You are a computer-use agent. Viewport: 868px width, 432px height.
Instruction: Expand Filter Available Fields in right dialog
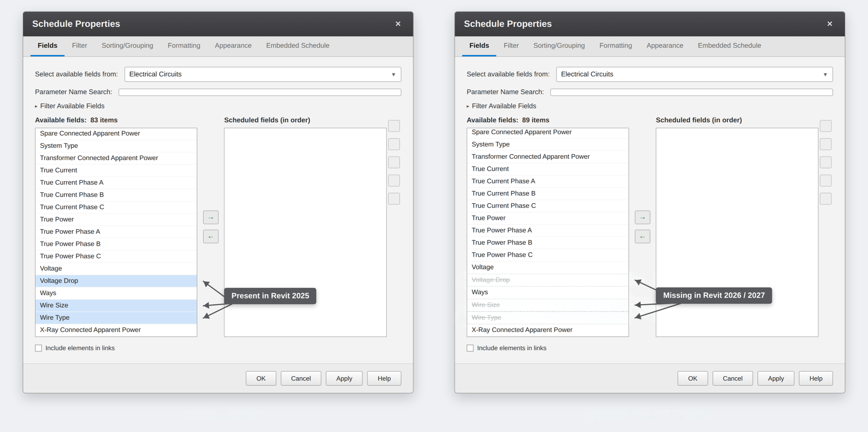pos(501,106)
